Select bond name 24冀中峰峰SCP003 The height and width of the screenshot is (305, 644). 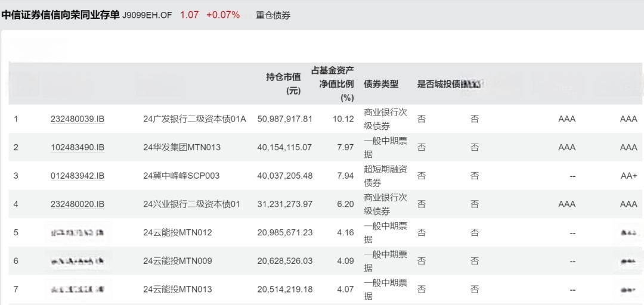(181, 176)
